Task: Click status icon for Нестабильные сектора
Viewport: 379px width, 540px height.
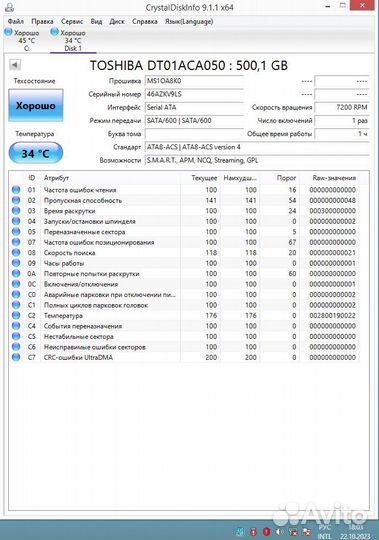Action: pos(16,336)
